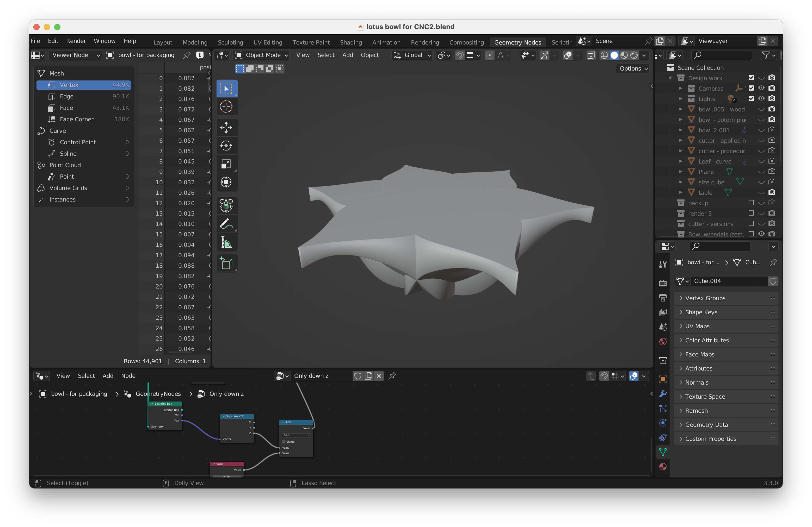This screenshot has width=812, height=527.
Task: Pin the Only down z node tree
Action: 392,376
